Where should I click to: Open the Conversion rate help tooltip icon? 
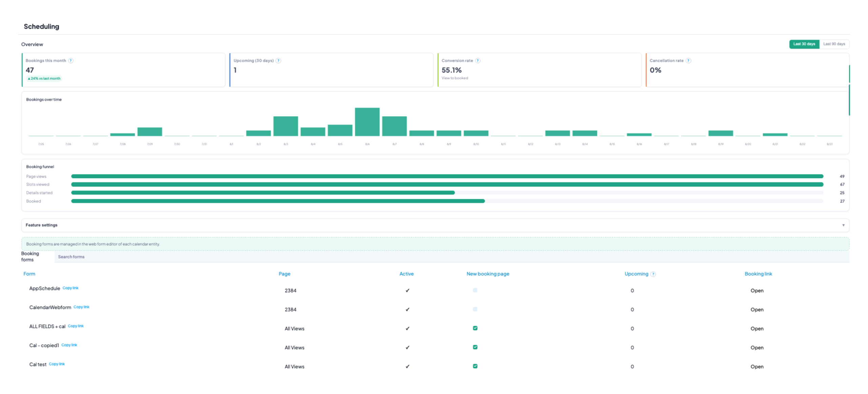(x=477, y=61)
